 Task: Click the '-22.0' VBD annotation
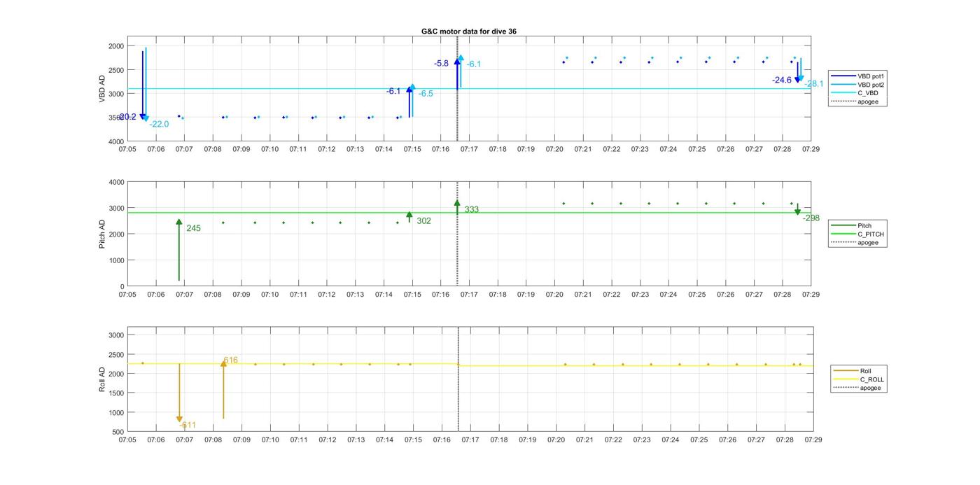[x=159, y=124]
